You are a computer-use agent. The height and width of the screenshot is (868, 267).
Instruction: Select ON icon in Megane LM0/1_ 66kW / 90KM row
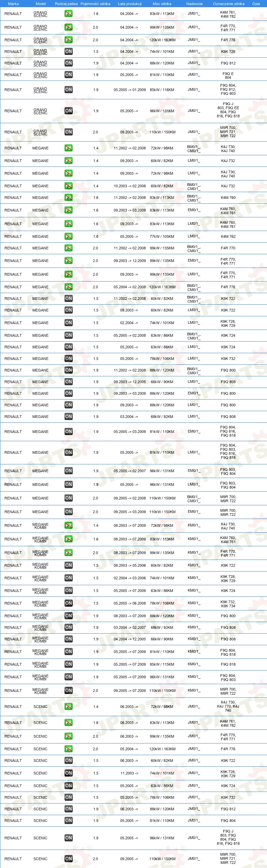click(68, 382)
